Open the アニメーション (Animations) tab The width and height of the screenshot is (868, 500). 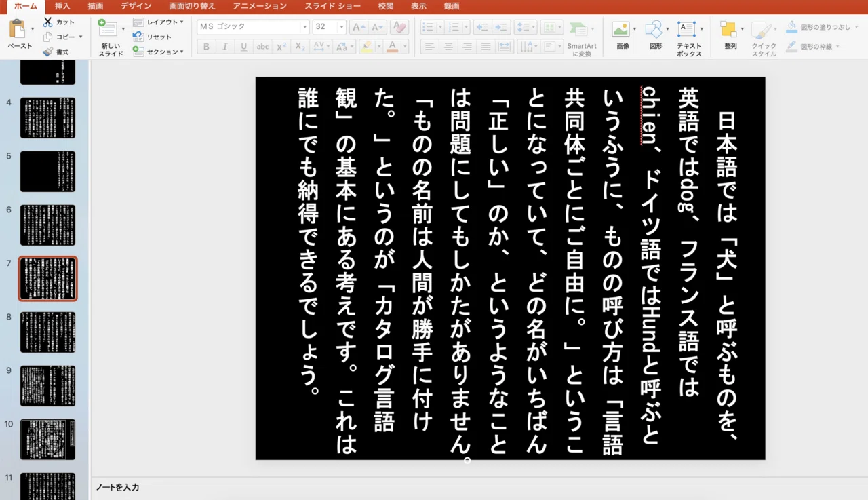(x=260, y=6)
